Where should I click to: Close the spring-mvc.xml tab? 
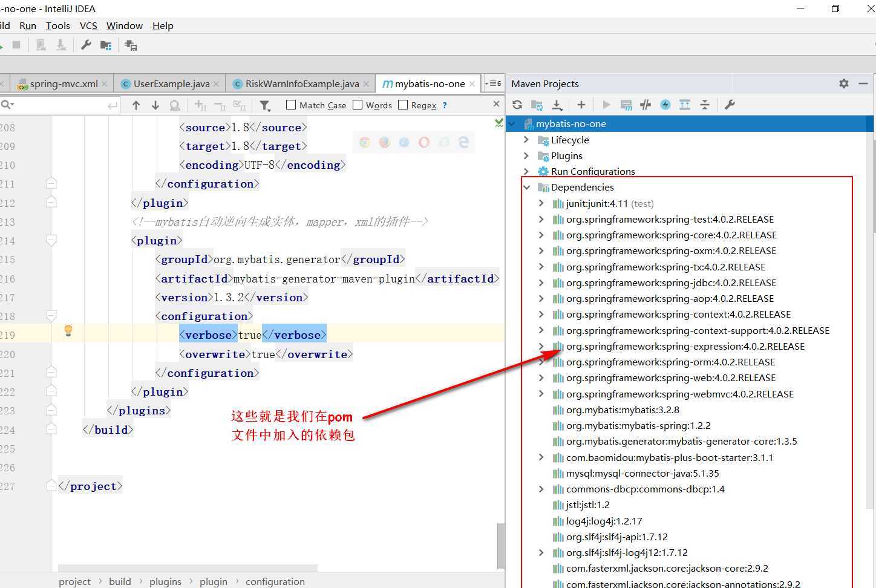tap(104, 84)
